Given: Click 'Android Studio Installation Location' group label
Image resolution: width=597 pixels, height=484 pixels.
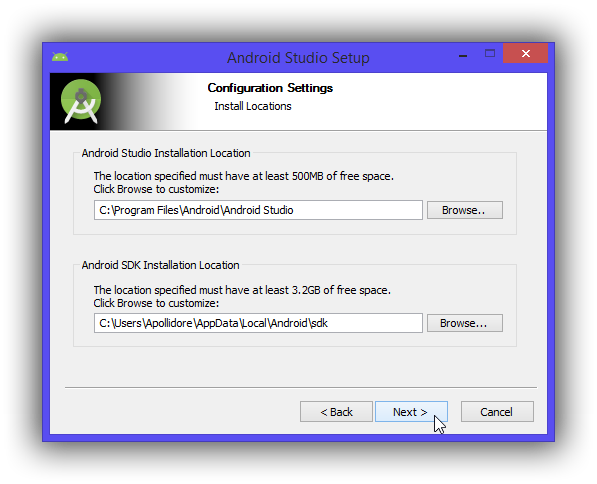Looking at the screenshot, I should 166,153.
